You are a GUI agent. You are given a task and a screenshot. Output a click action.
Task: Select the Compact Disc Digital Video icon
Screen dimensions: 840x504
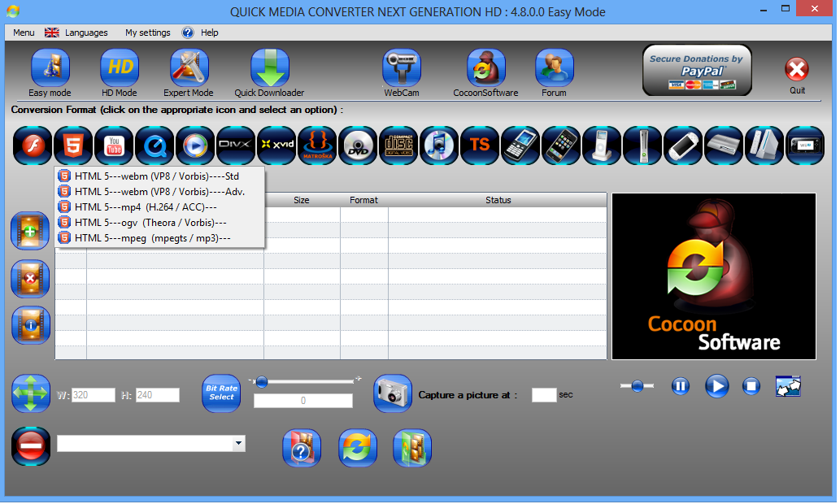(x=398, y=146)
